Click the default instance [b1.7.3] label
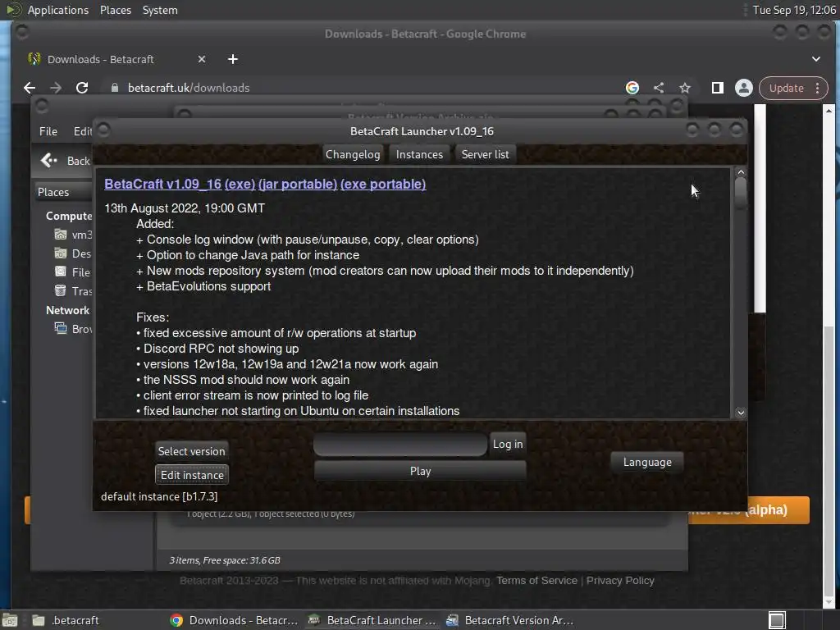The width and height of the screenshot is (840, 630). point(159,496)
